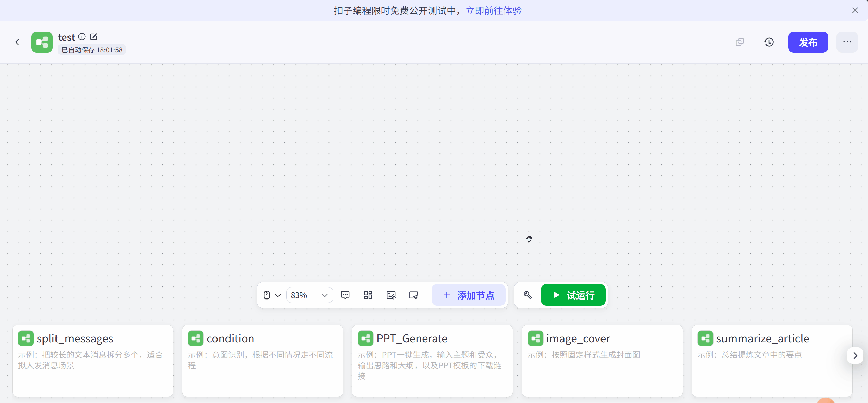Screen dimensions: 868x403
Task: Click the image_cover card's green icon
Action: point(535,339)
